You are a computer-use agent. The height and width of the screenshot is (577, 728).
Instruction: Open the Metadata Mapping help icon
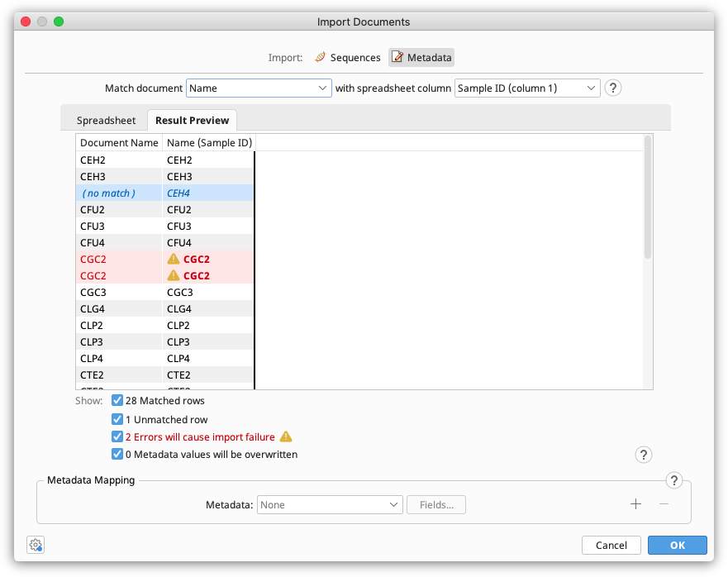pos(673,480)
